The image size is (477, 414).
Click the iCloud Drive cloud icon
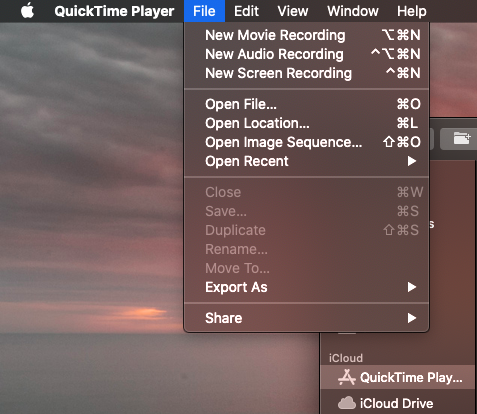coord(347,403)
